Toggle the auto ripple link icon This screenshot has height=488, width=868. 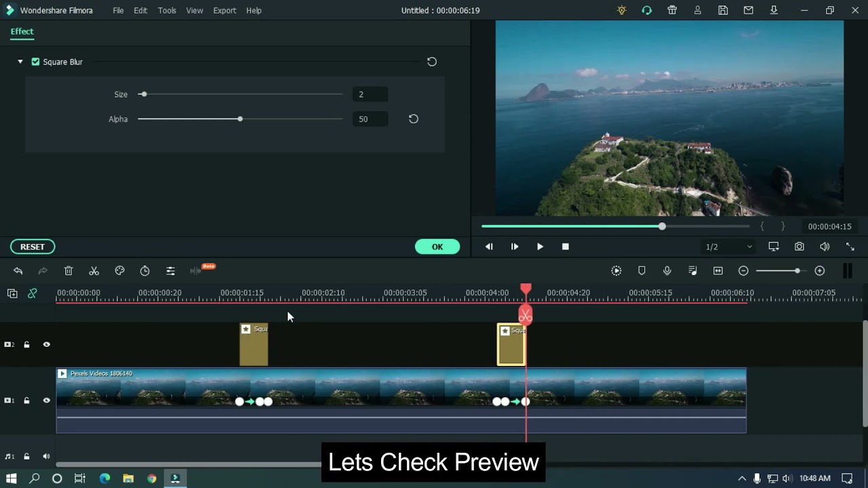(x=32, y=293)
